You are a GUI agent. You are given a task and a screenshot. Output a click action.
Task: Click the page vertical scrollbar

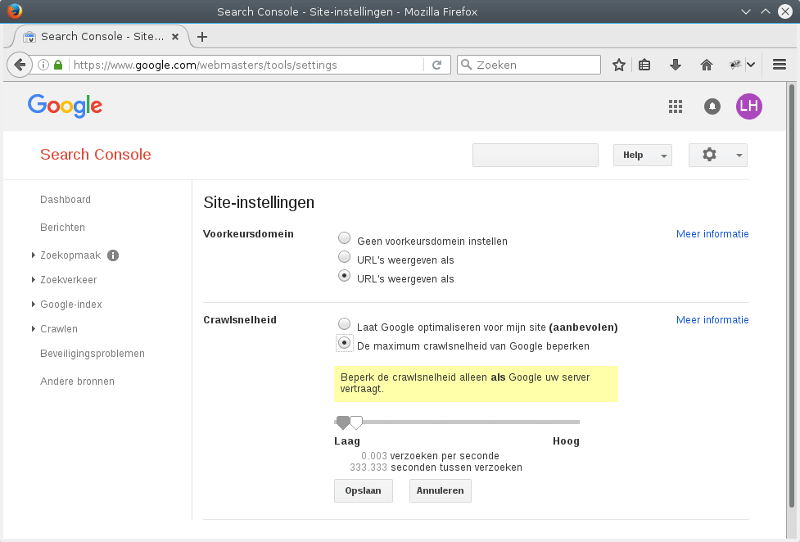792,296
